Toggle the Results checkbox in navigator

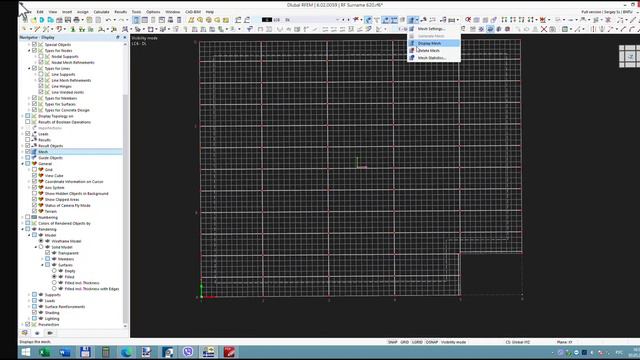[x=28, y=140]
